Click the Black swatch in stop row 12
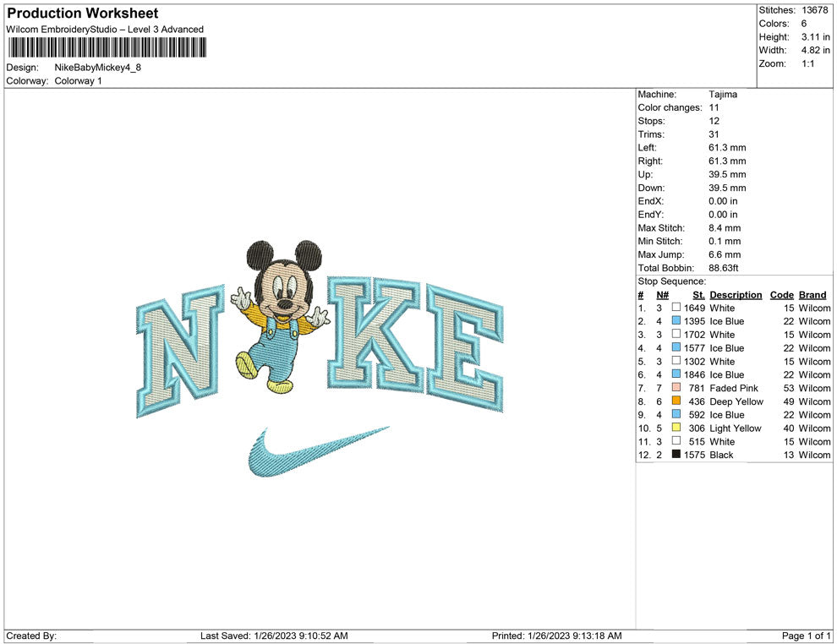Image resolution: width=837 pixels, height=644 pixels. pyautogui.click(x=676, y=454)
